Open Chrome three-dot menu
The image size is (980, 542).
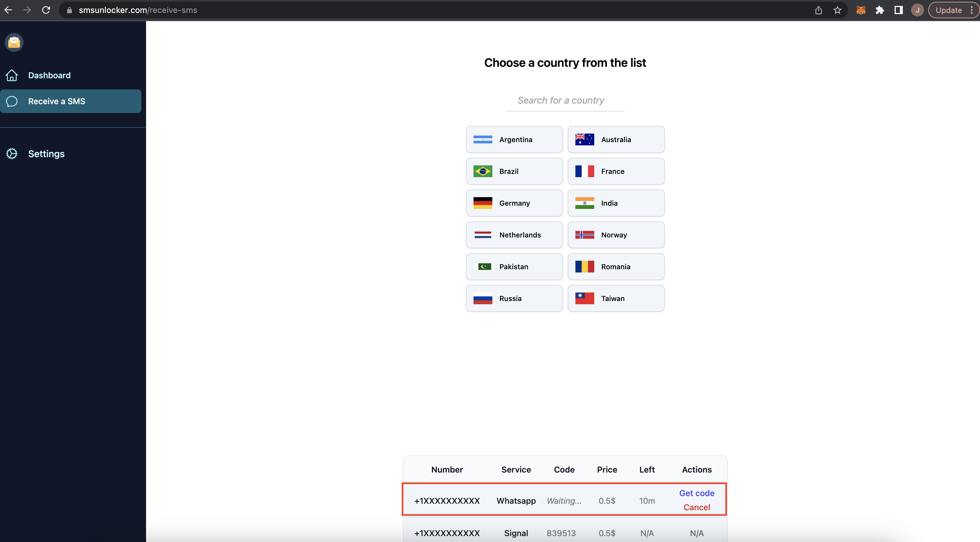(x=972, y=10)
